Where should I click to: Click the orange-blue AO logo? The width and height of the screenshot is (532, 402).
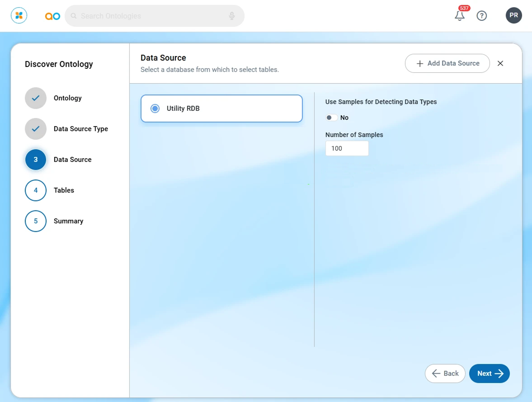(52, 16)
